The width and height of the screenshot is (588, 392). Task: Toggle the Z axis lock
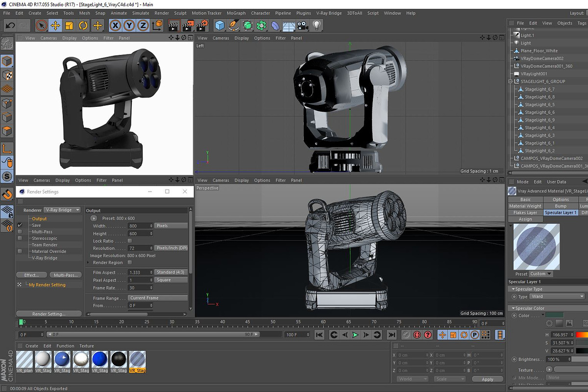(143, 25)
